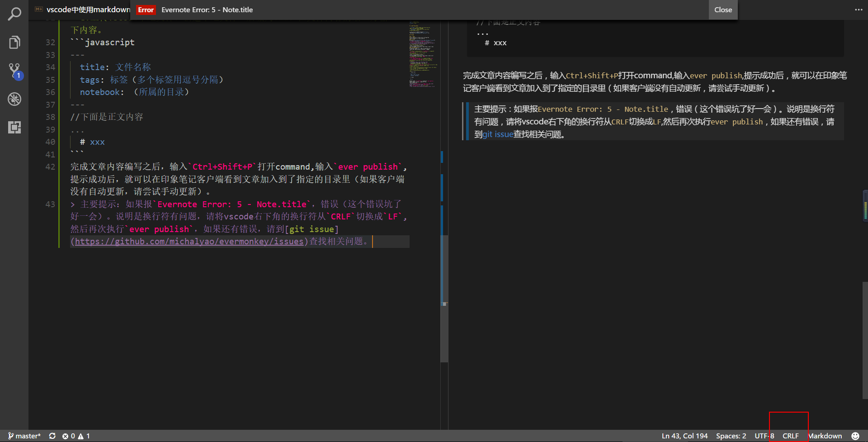Viewport: 868px width, 442px height.
Task: Click the master* branch indicator
Action: tap(25, 436)
